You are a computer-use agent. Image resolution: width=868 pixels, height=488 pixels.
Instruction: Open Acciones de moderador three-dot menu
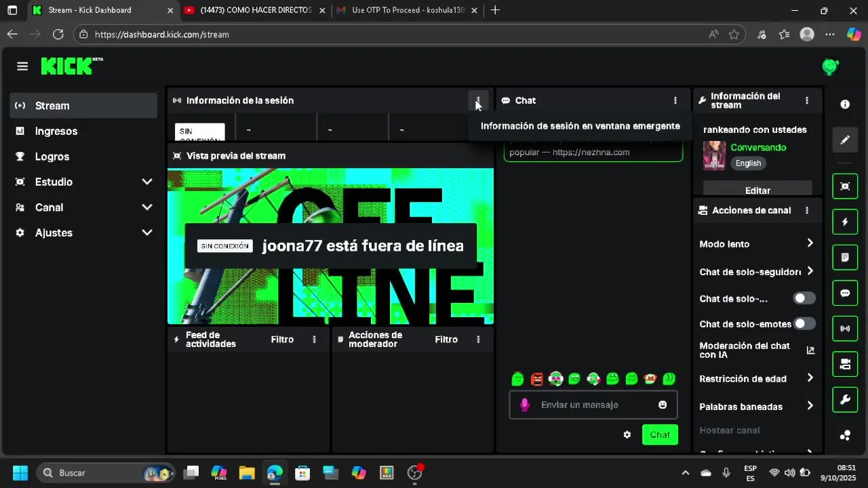[x=478, y=340]
